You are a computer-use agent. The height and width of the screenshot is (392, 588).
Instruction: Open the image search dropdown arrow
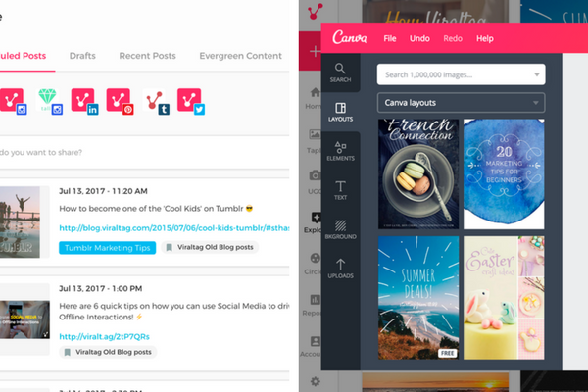point(537,74)
